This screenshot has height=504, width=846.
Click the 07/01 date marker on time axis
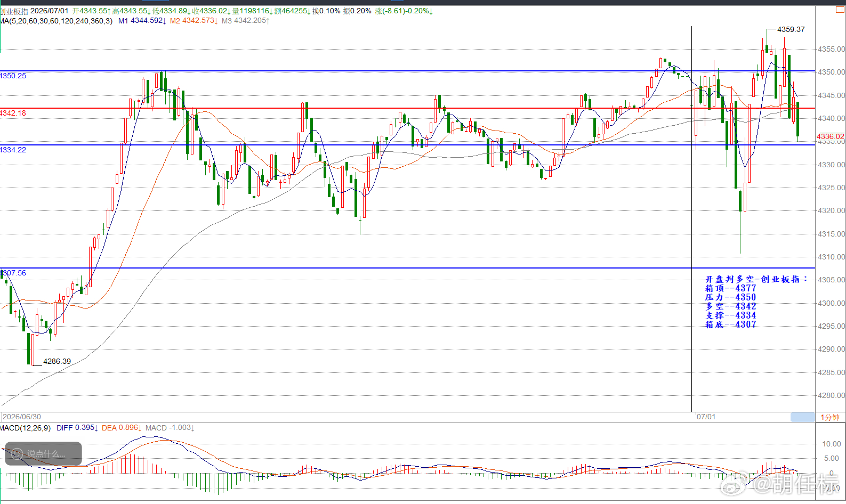click(706, 417)
